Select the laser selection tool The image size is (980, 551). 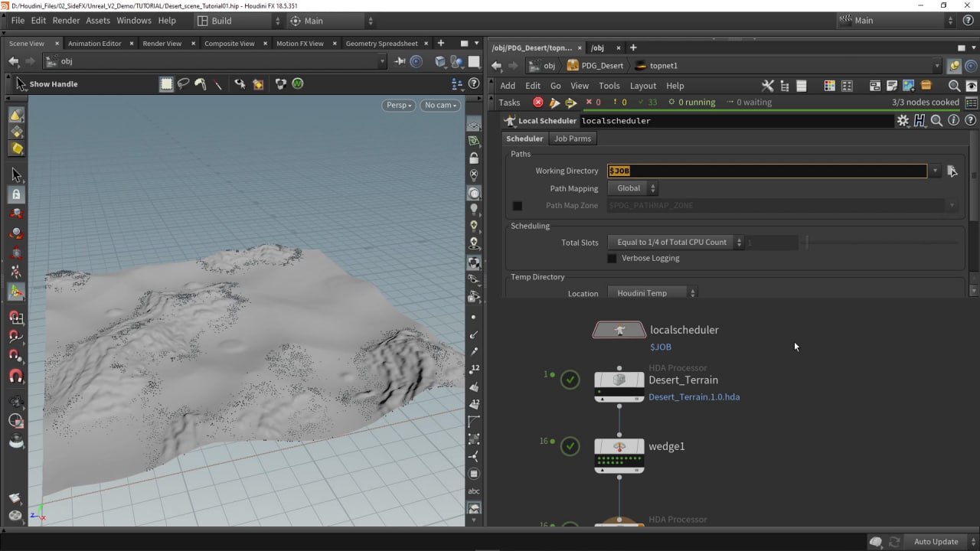click(218, 84)
